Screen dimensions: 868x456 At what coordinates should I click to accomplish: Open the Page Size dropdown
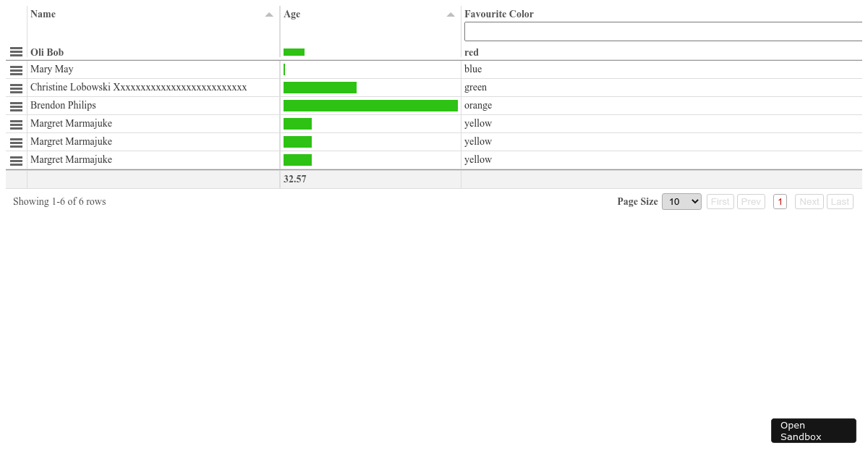(681, 202)
